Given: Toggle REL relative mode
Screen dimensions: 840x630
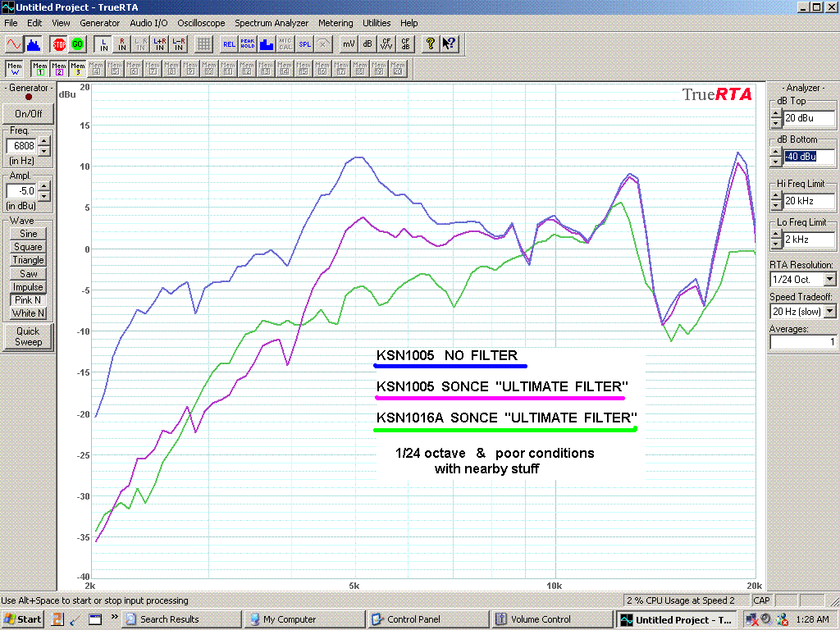Looking at the screenshot, I should pyautogui.click(x=229, y=44).
